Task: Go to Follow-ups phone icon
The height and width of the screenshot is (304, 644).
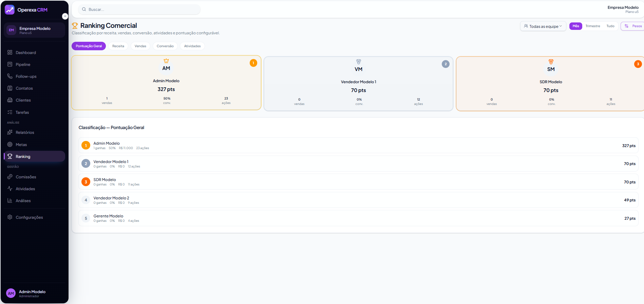Action: click(x=10, y=76)
